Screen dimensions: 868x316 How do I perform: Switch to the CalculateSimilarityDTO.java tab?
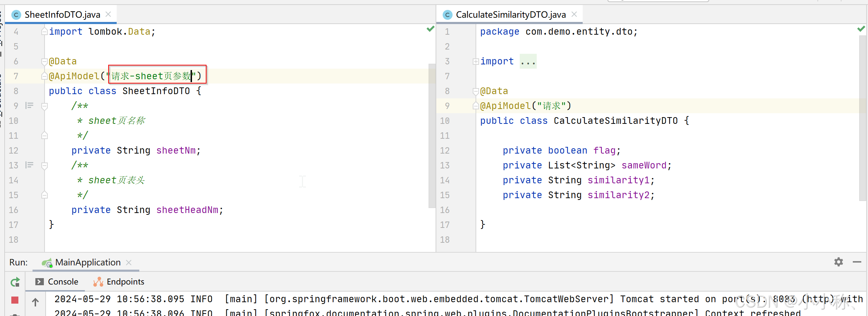511,15
